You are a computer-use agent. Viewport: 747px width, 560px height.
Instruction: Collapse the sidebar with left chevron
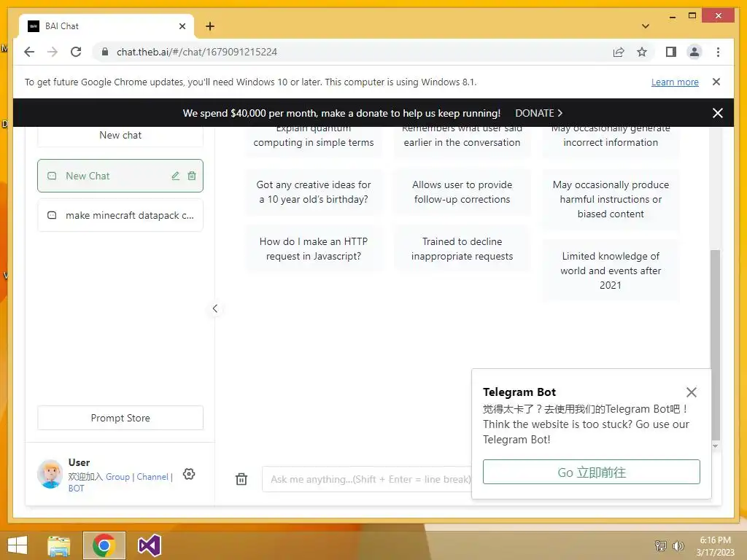pyautogui.click(x=215, y=308)
